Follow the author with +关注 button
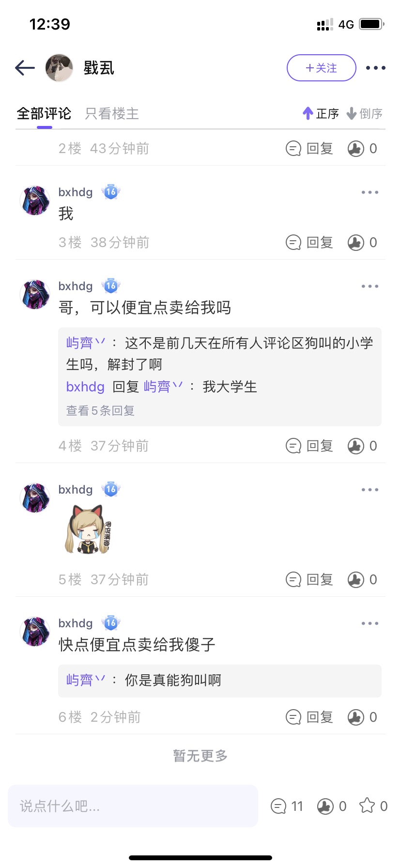The image size is (401, 868). [322, 68]
